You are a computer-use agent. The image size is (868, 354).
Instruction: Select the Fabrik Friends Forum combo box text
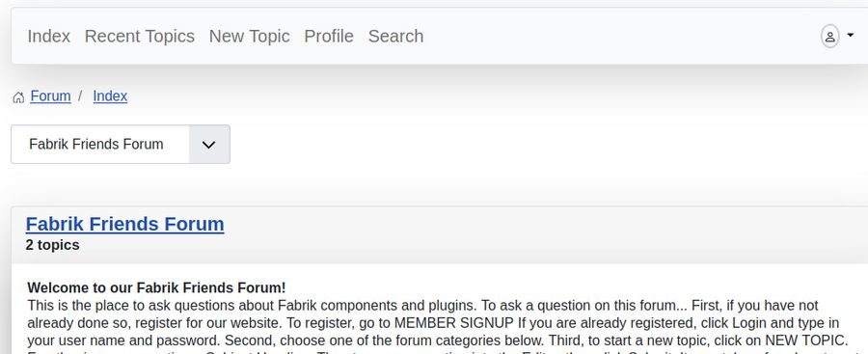[96, 144]
